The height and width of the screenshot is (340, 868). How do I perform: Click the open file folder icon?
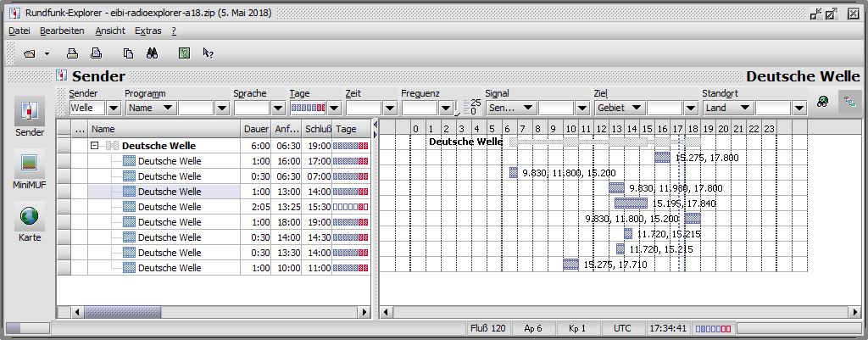30,53
